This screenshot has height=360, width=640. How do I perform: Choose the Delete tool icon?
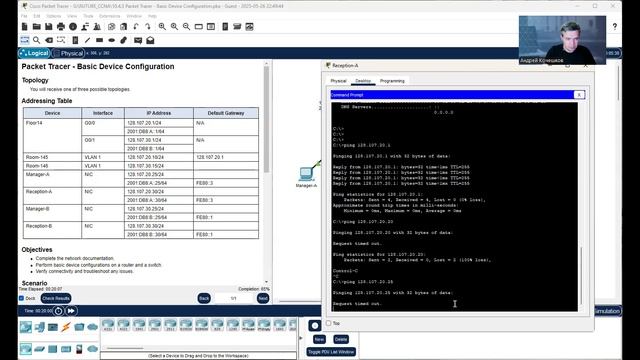[x=49, y=40]
